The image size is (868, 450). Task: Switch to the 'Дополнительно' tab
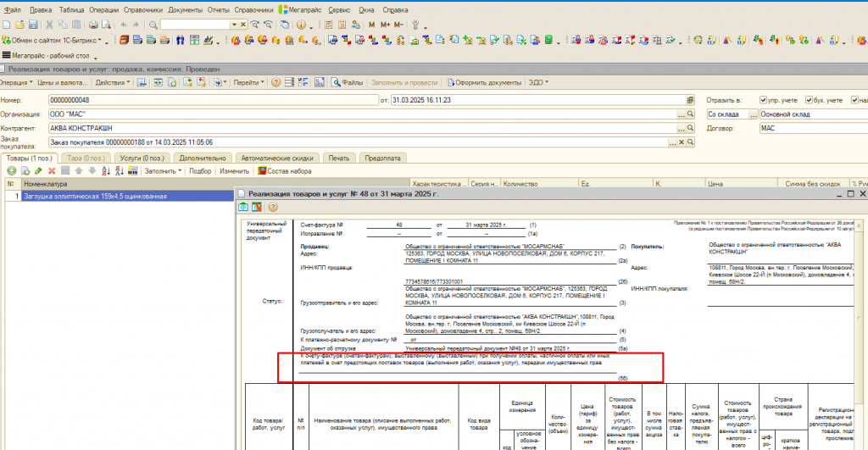click(203, 158)
